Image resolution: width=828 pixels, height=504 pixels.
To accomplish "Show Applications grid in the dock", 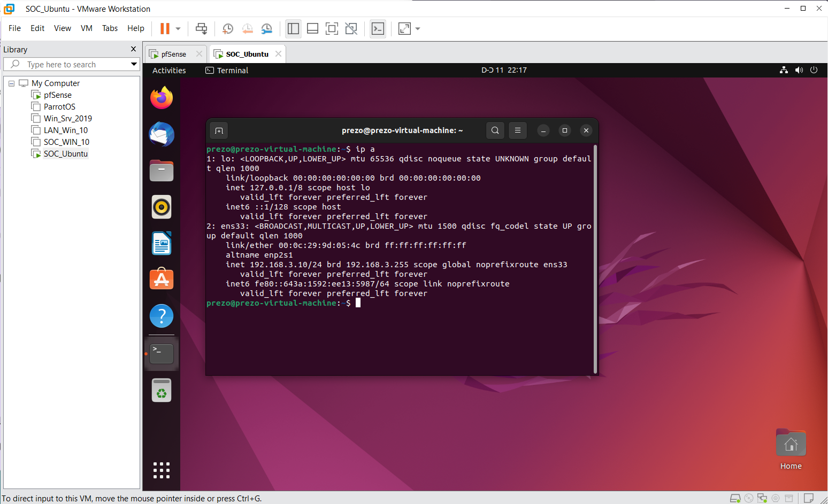I will [x=162, y=470].
